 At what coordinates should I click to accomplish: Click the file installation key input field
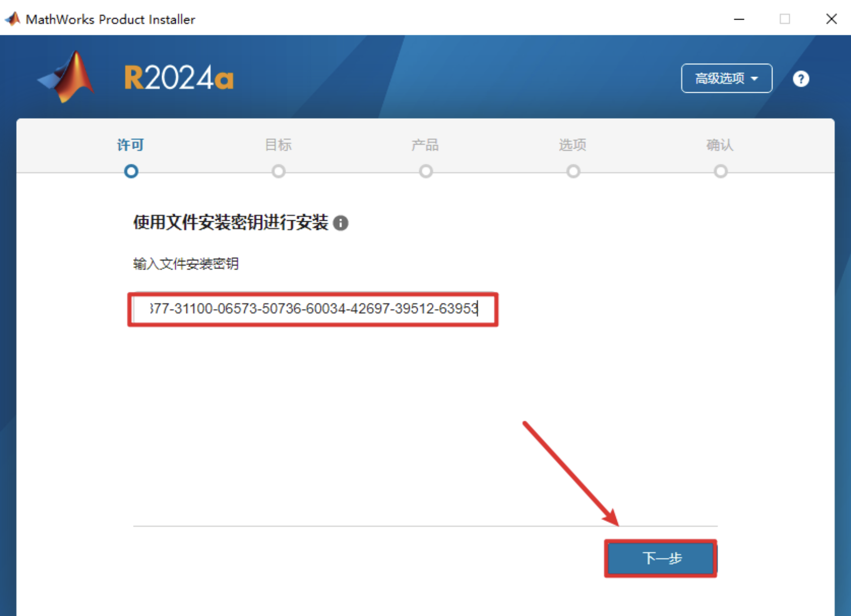[x=313, y=309]
